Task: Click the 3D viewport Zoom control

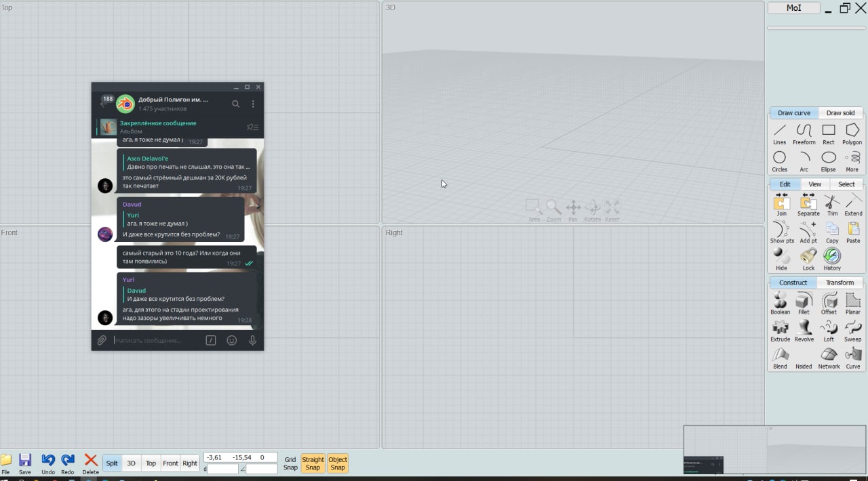Action: point(553,210)
